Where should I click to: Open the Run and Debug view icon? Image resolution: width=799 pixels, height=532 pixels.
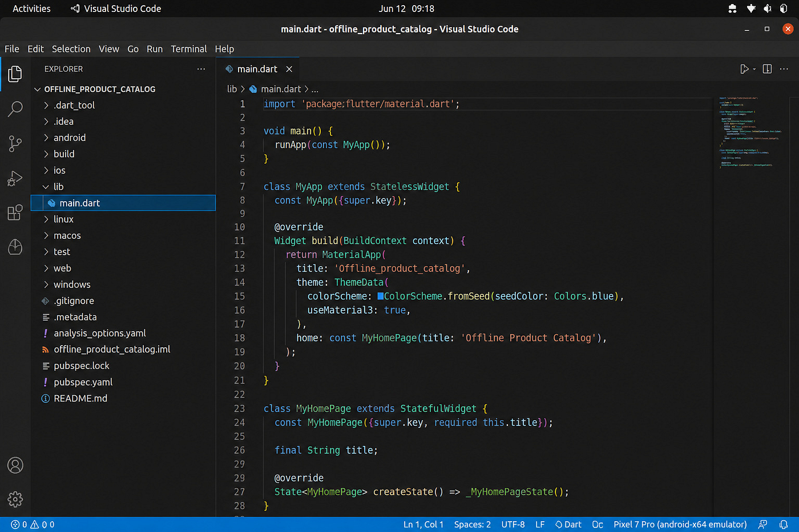click(15, 178)
